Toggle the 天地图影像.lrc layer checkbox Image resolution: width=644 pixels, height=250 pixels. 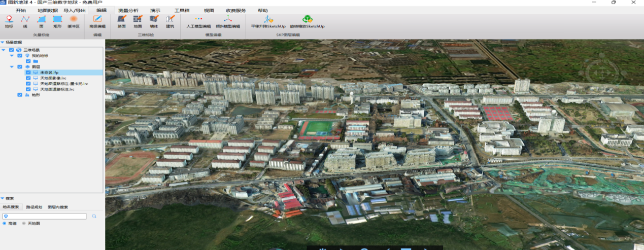click(28, 78)
